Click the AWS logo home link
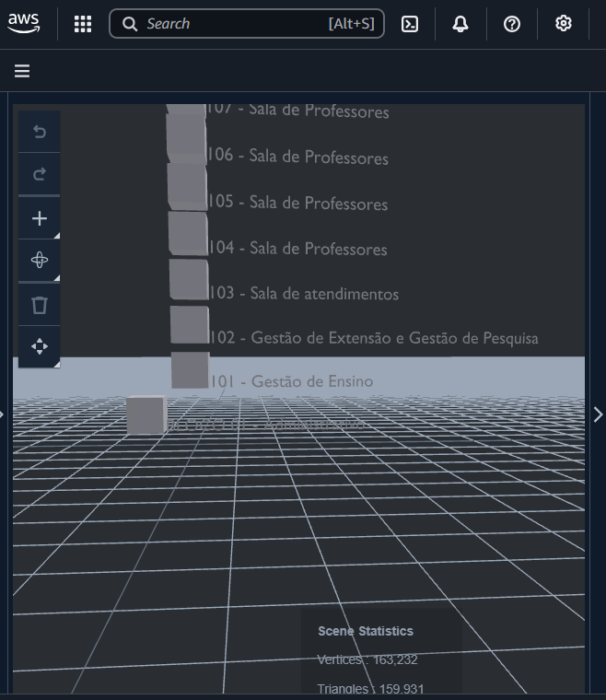Image resolution: width=606 pixels, height=700 pixels. [x=24, y=24]
